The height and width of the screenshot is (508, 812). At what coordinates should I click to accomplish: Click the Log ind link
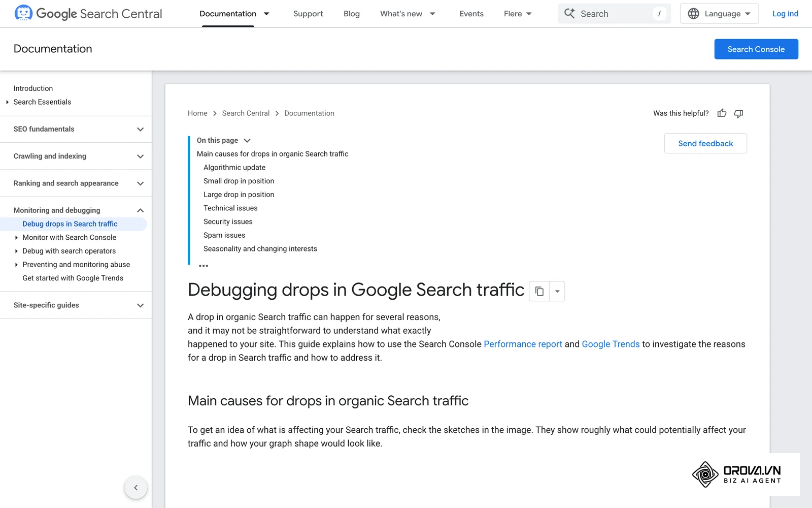[785, 14]
